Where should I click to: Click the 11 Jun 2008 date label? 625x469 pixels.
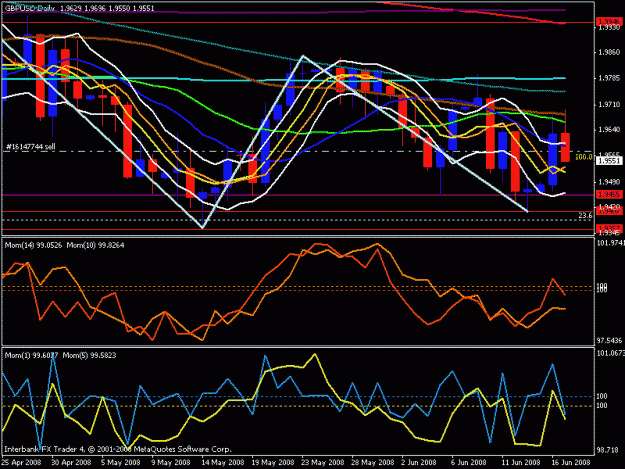tap(521, 462)
